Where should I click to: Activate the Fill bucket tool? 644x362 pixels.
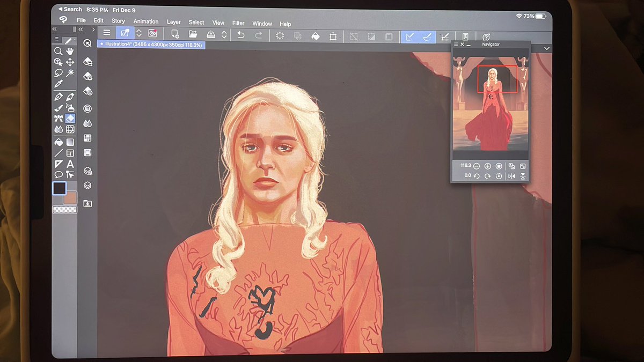(x=58, y=141)
